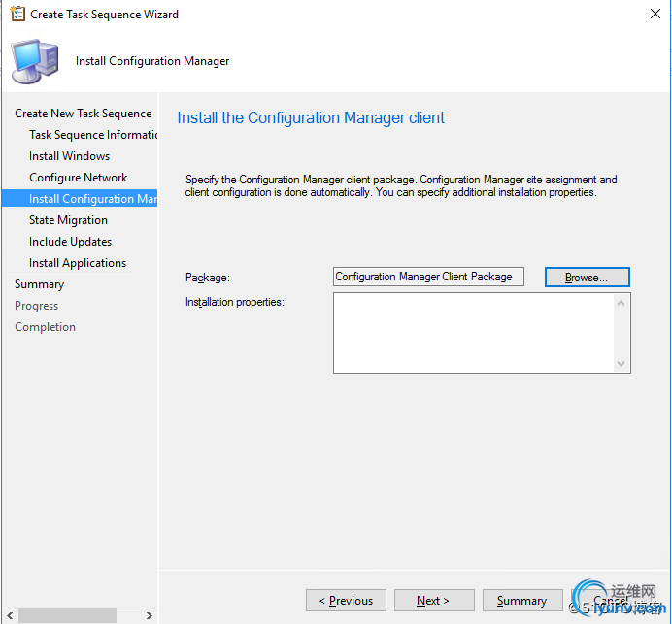Click the 'Install the Configuration Manager client' heading
This screenshot has height=624, width=672.
[311, 117]
